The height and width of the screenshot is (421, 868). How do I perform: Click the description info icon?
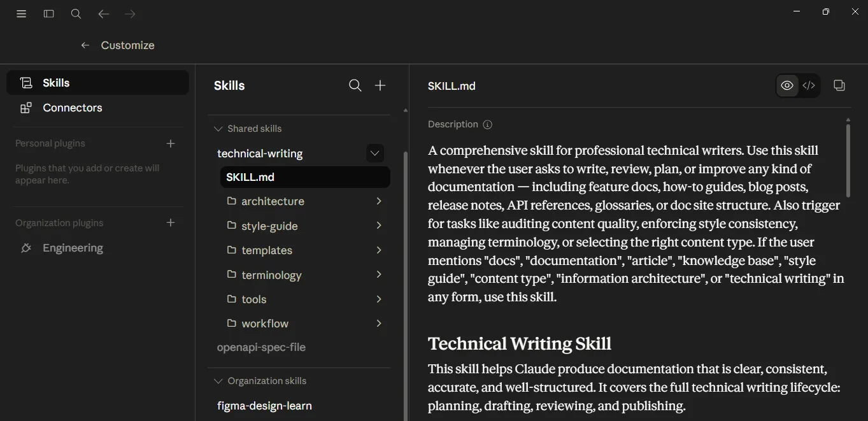(x=488, y=125)
